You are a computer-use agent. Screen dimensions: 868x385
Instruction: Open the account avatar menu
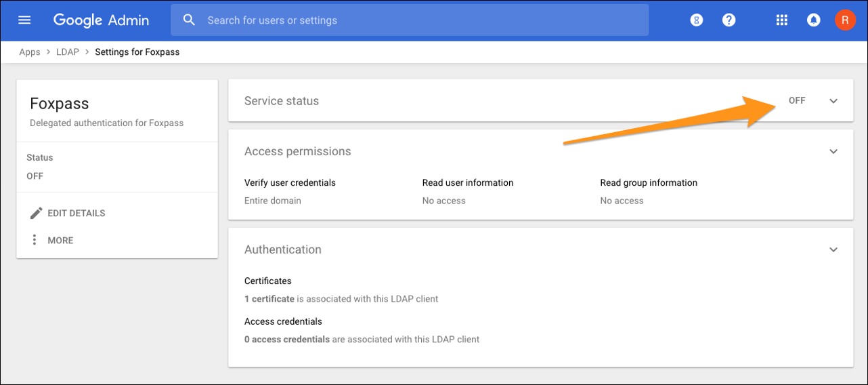coord(844,20)
